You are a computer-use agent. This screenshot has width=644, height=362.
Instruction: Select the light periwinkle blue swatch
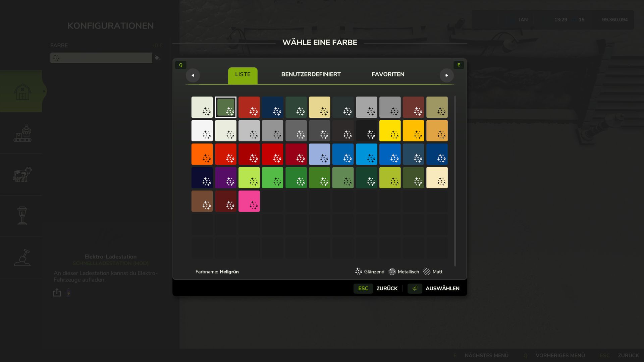click(x=320, y=154)
